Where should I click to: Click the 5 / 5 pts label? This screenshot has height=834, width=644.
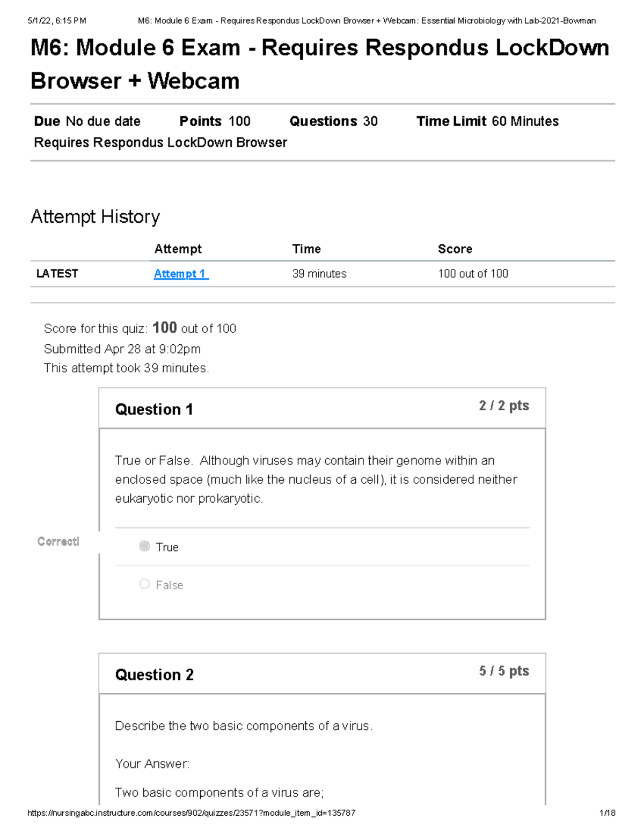[x=504, y=671]
